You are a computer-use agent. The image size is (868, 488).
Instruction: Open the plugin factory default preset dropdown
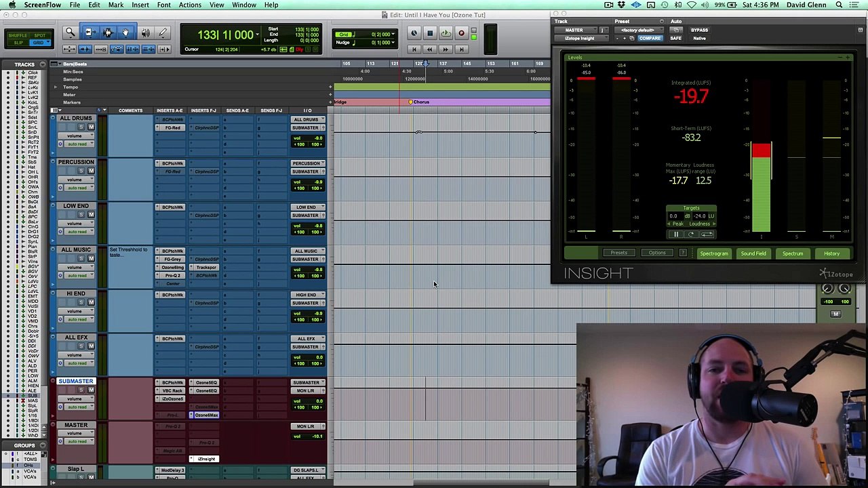click(638, 30)
